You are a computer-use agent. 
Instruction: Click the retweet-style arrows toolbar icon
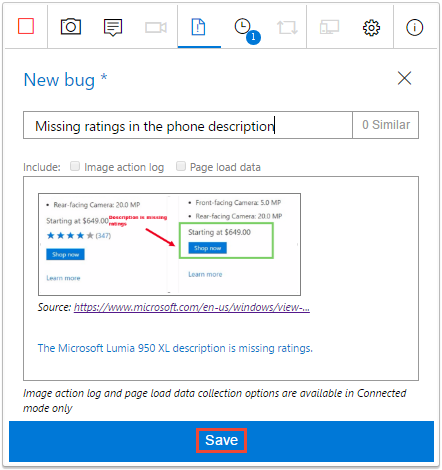coord(287,27)
